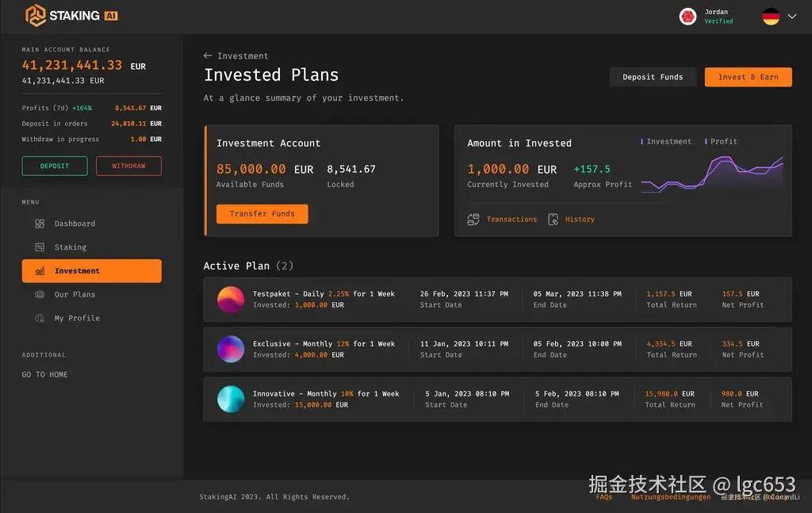
Task: Click the 05 Feb, 2023 10:00 PM end date
Action: pos(577,344)
